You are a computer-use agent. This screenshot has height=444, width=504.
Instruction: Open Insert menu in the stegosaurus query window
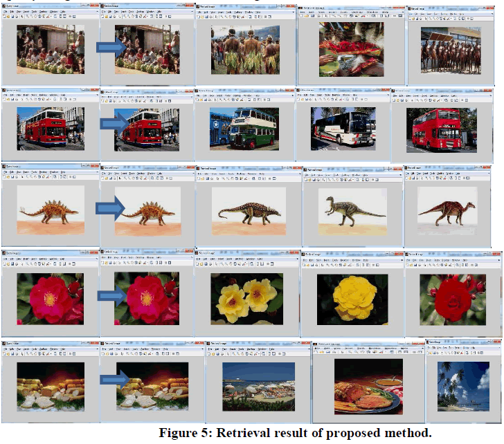(25, 173)
